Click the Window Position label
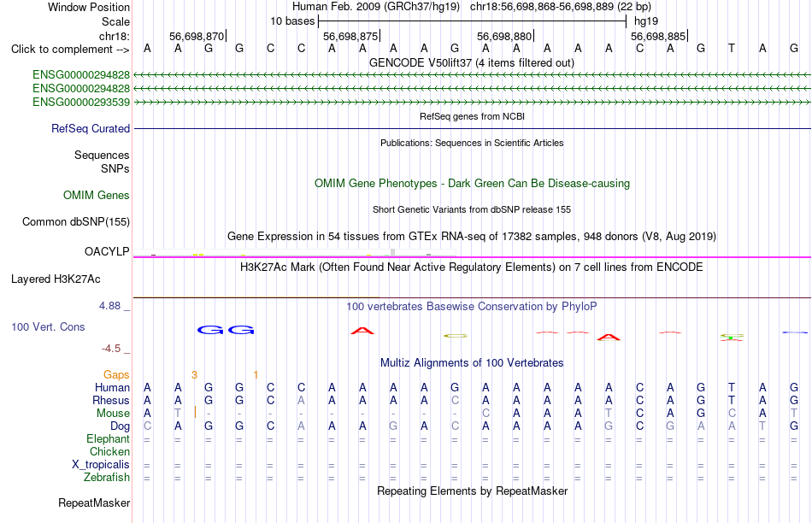 [89, 7]
